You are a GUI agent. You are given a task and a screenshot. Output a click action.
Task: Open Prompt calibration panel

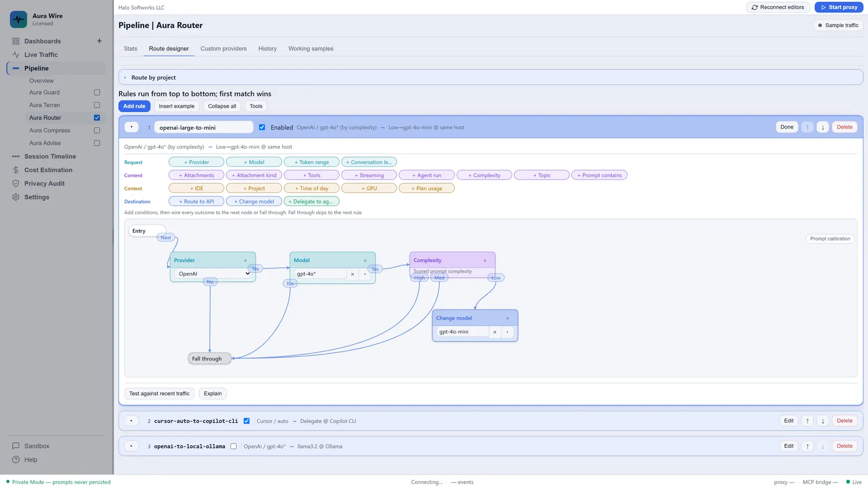830,239
